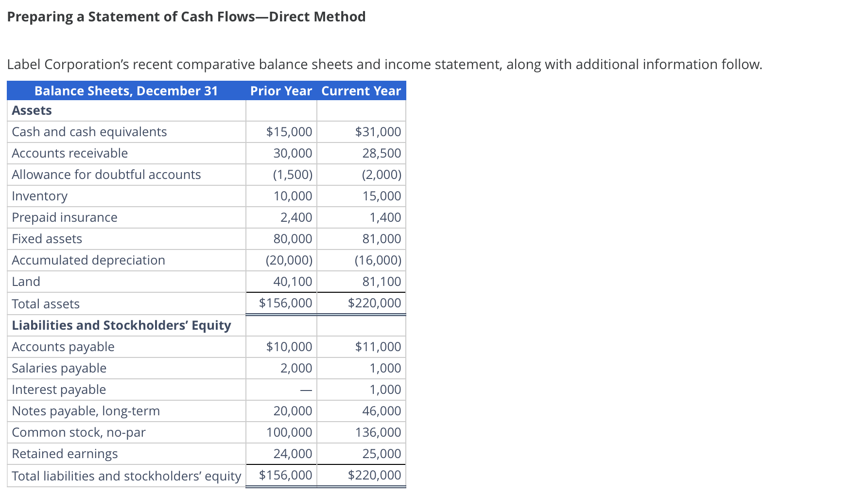Select the Current Year column header
This screenshot has width=868, height=497.
(361, 90)
